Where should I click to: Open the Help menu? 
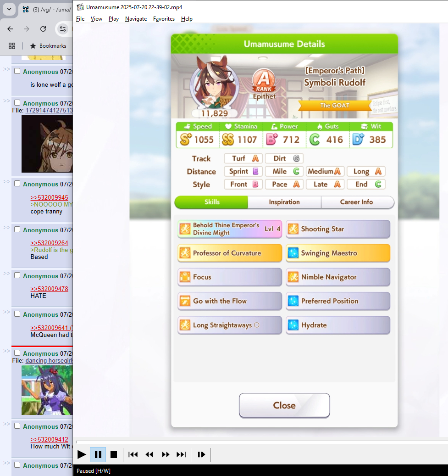(x=187, y=19)
